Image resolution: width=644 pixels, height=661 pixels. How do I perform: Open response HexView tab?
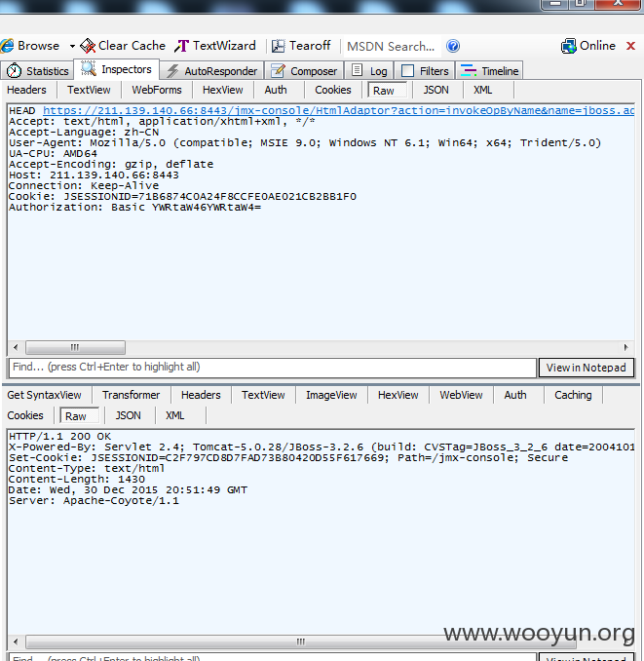pos(398,395)
